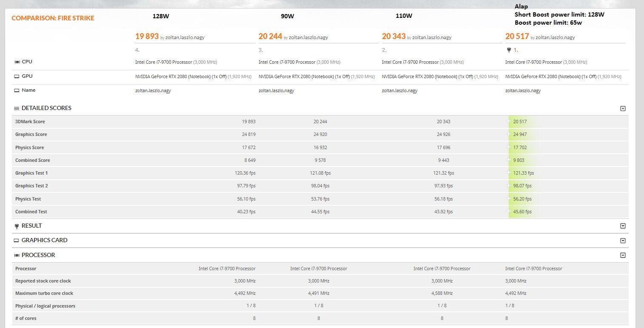This screenshot has width=644, height=328.
Task: Click the trophy icon beside rank 1
Action: pos(509,50)
